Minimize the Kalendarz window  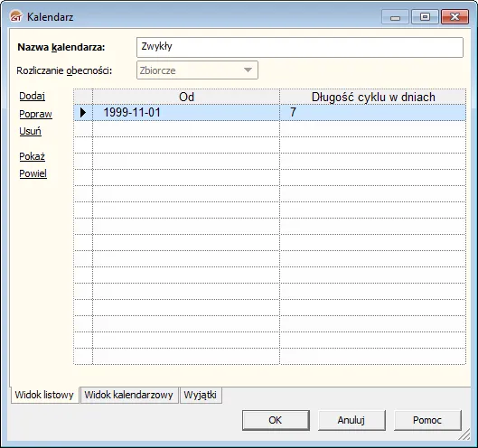click(x=395, y=17)
